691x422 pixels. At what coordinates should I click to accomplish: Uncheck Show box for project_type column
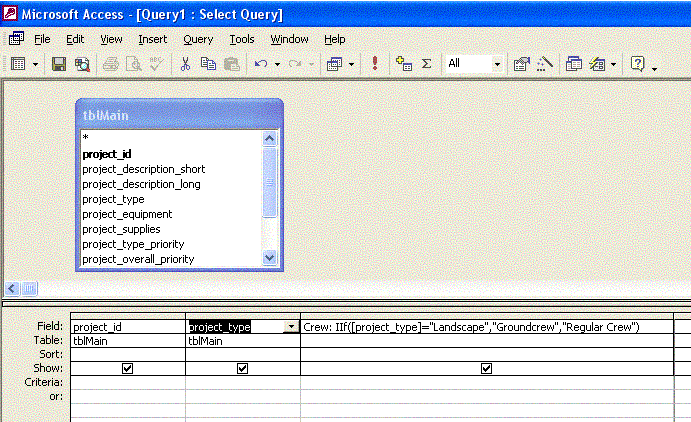click(242, 368)
